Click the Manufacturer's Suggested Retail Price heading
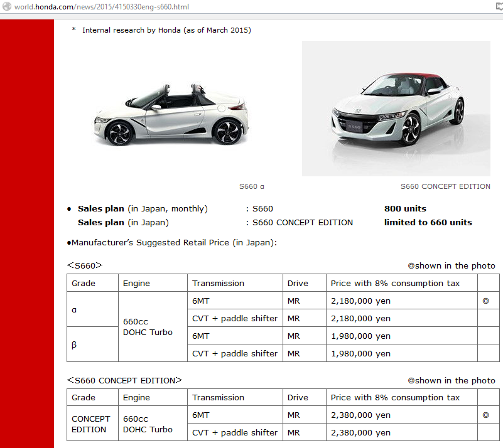503x448 pixels. 172,243
